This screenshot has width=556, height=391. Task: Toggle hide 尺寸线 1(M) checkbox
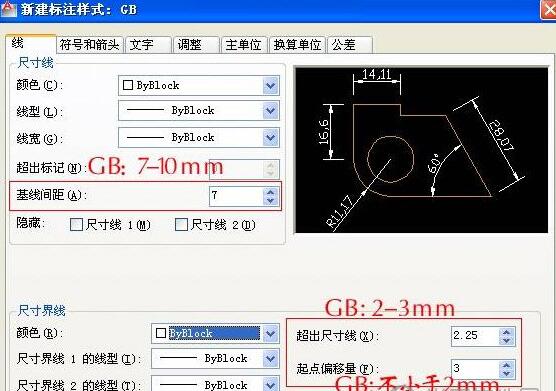coord(77,225)
